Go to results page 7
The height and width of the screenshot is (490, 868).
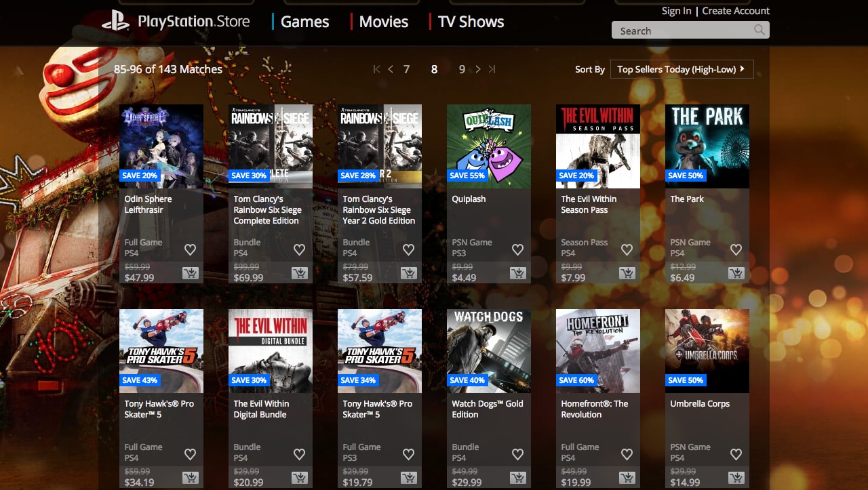(x=407, y=69)
